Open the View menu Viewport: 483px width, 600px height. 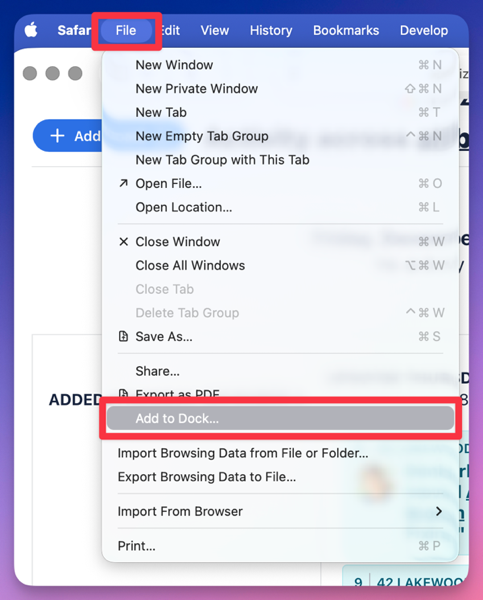[x=215, y=30]
